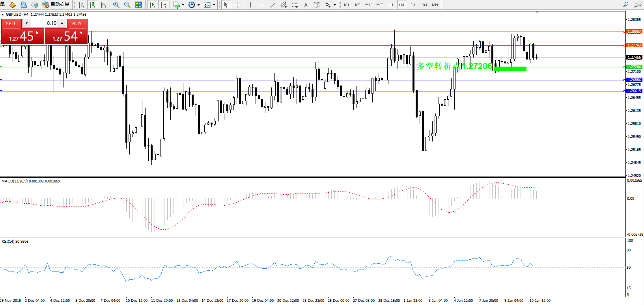Image resolution: width=644 pixels, height=305 pixels.
Task: Switch to D1 timeframe
Action: pos(413,5)
